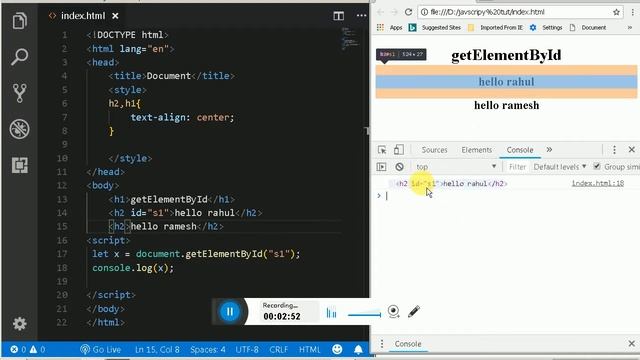Click line number 17 in the editor gutter

click(x=62, y=254)
